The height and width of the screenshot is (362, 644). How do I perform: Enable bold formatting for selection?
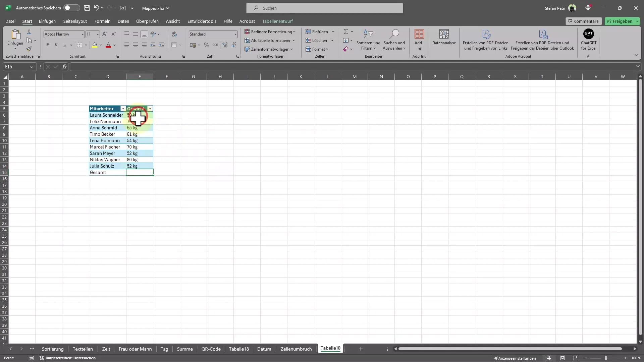point(47,45)
